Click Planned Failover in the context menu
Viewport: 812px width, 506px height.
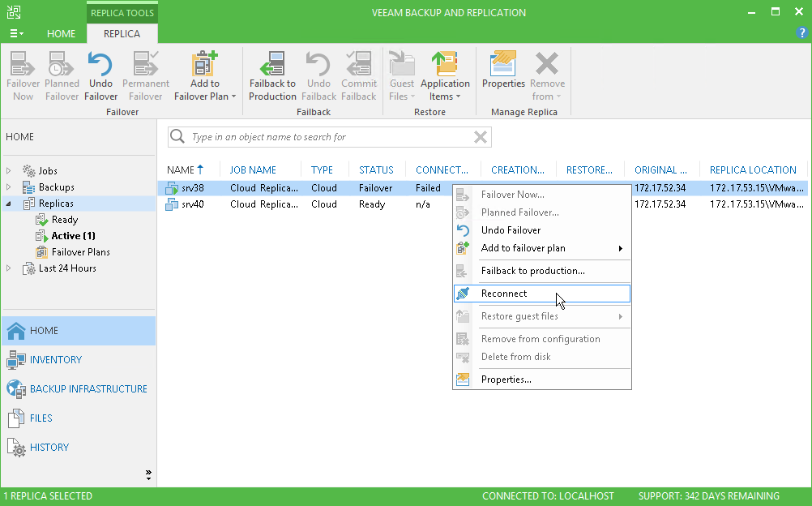pyautogui.click(x=542, y=212)
